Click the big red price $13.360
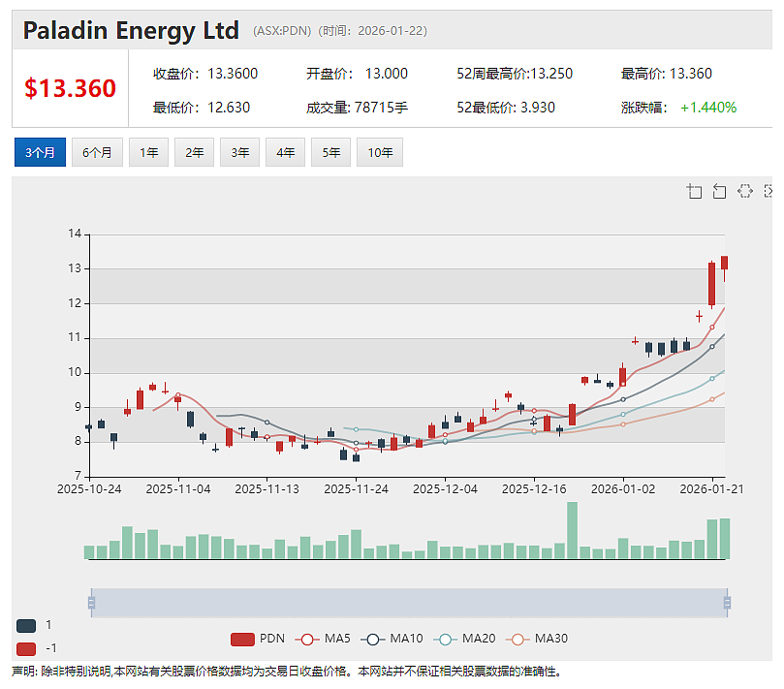This screenshot has height=689, width=784. (x=70, y=88)
